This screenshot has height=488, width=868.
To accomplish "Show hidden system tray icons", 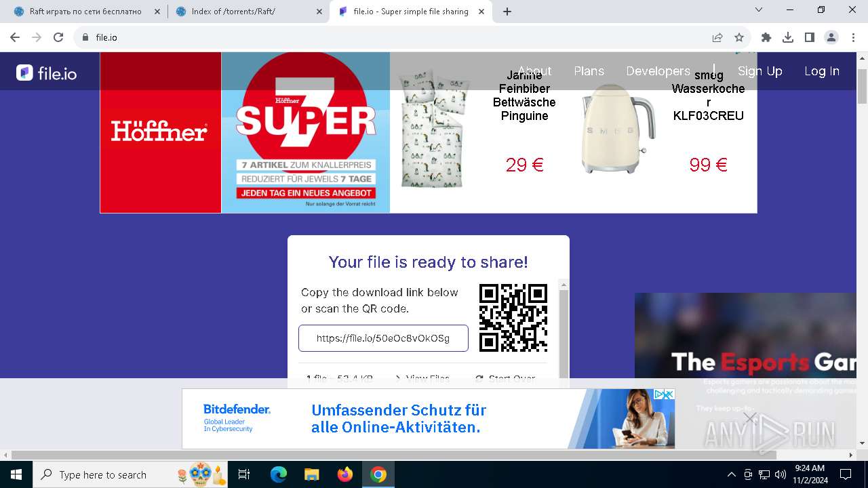I will [731, 474].
